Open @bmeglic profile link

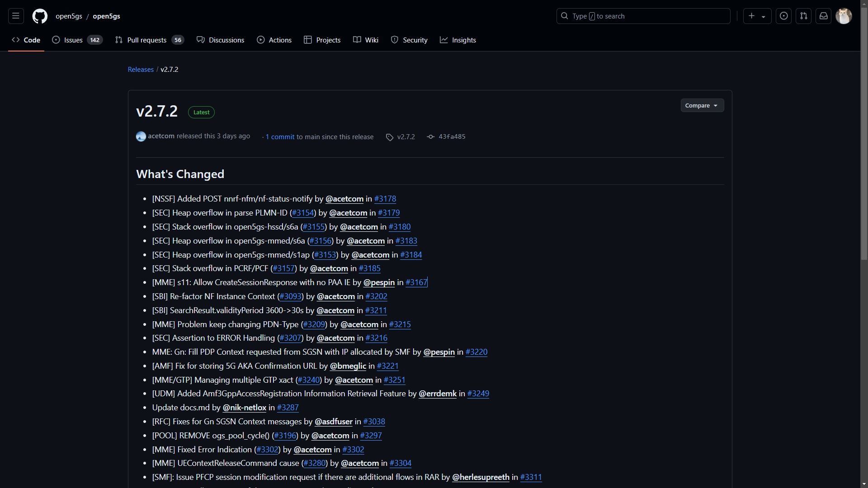pyautogui.click(x=348, y=366)
